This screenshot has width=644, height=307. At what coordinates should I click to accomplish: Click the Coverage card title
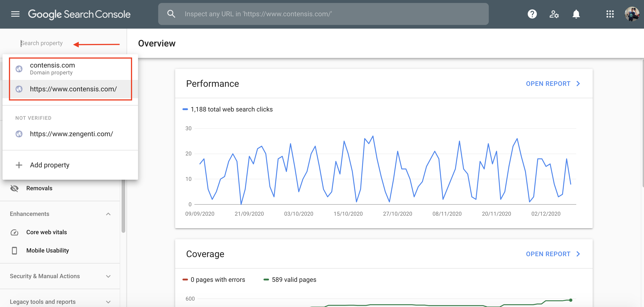point(205,254)
